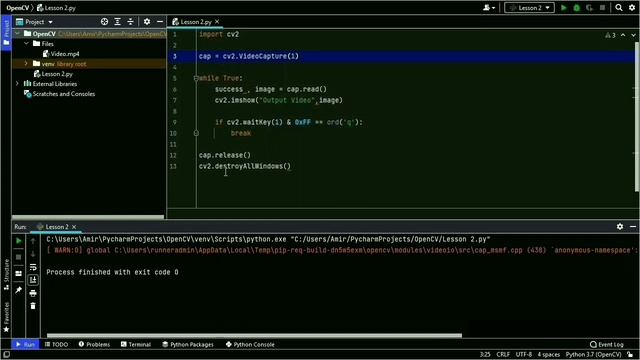Collapse the OpenCV project root node
Screen dimensions: 640x360
click(x=18, y=33)
